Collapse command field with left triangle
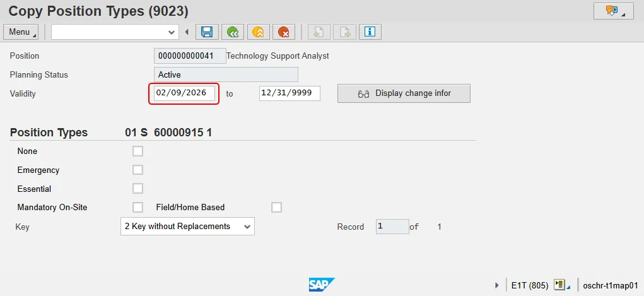Viewport: 644px width, 296px height. pos(187,32)
